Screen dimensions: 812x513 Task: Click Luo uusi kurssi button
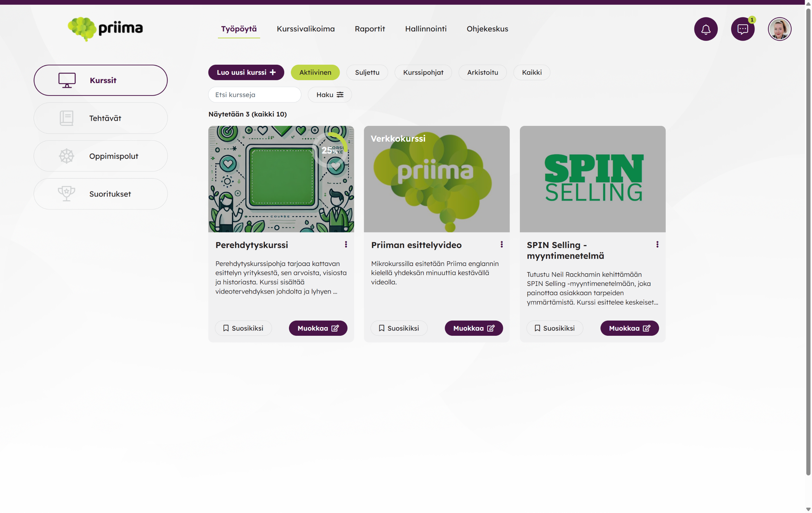tap(246, 73)
